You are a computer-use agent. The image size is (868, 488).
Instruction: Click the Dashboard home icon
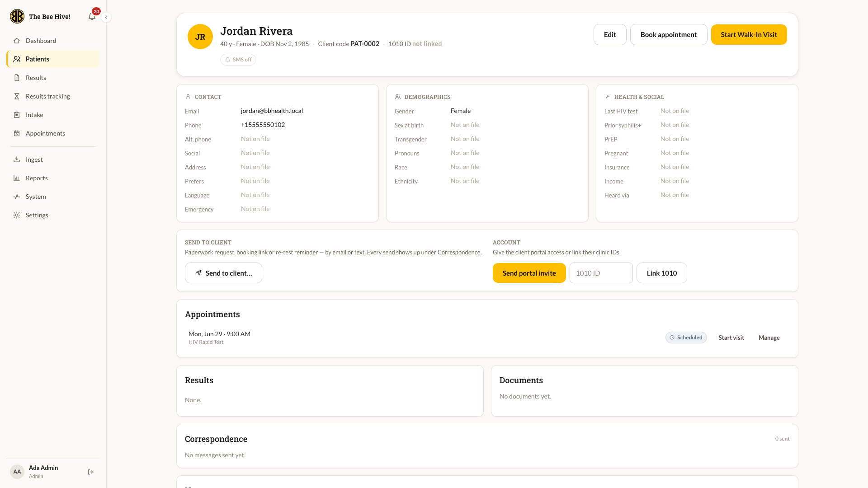(x=17, y=41)
